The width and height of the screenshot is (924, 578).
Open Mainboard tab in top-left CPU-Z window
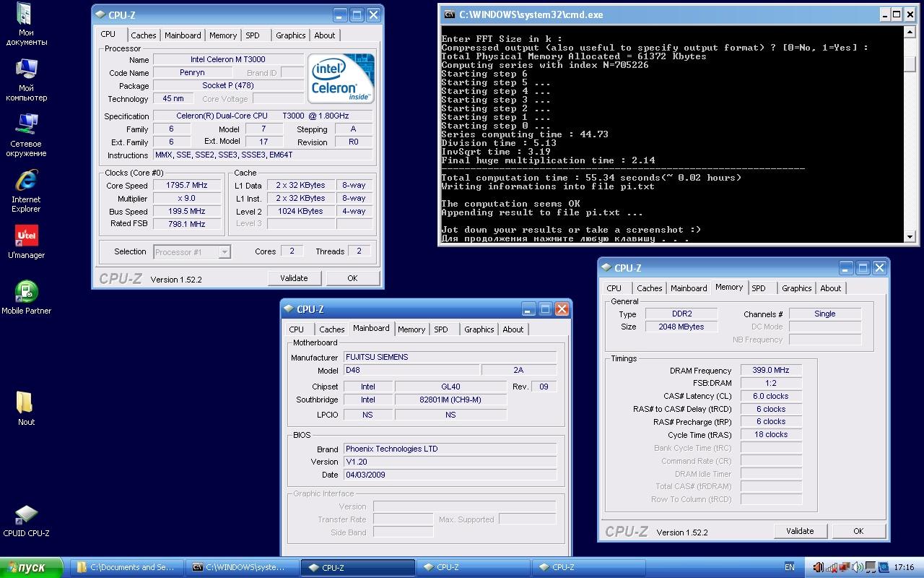pyautogui.click(x=183, y=35)
